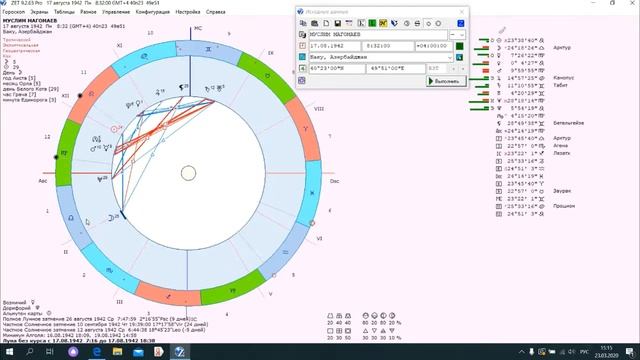Viewport: 640px width, 360px height.
Task: Click the gray K icon in dialog toolbar
Action: [x=361, y=24]
